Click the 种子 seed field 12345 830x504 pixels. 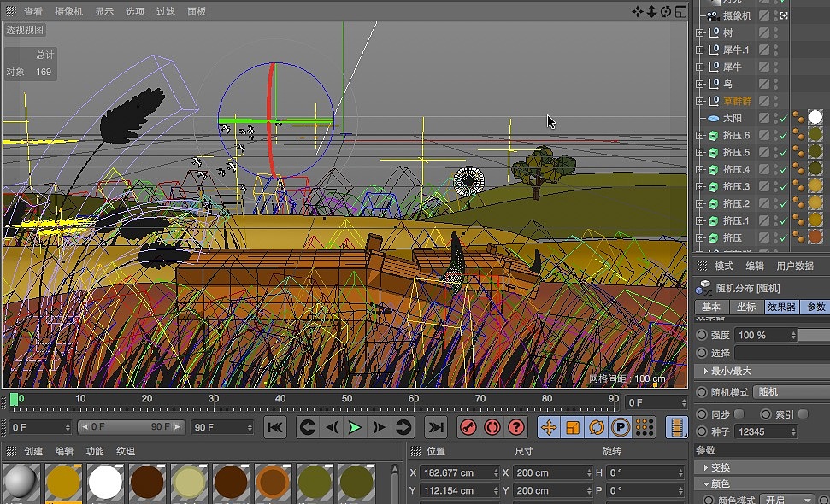(x=765, y=431)
